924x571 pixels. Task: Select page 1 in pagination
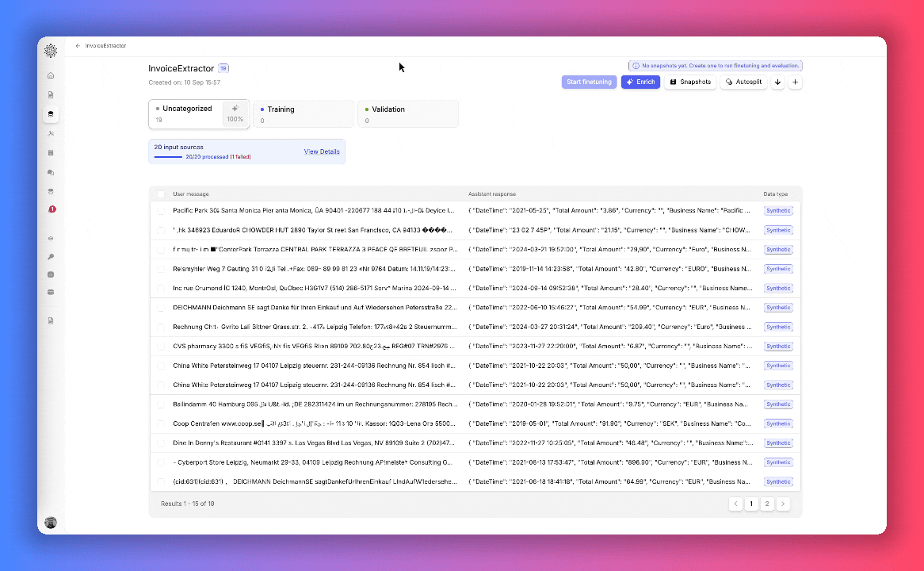pyautogui.click(x=751, y=504)
